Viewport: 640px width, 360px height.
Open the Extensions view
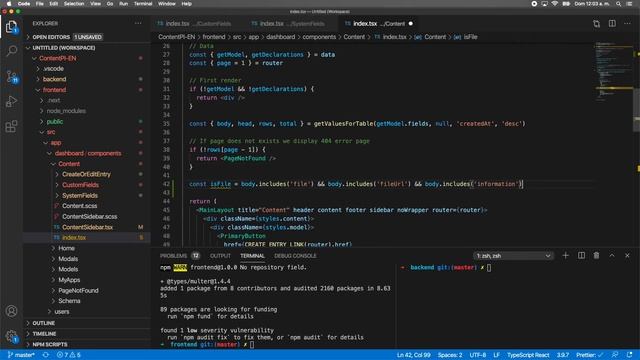pyautogui.click(x=11, y=126)
